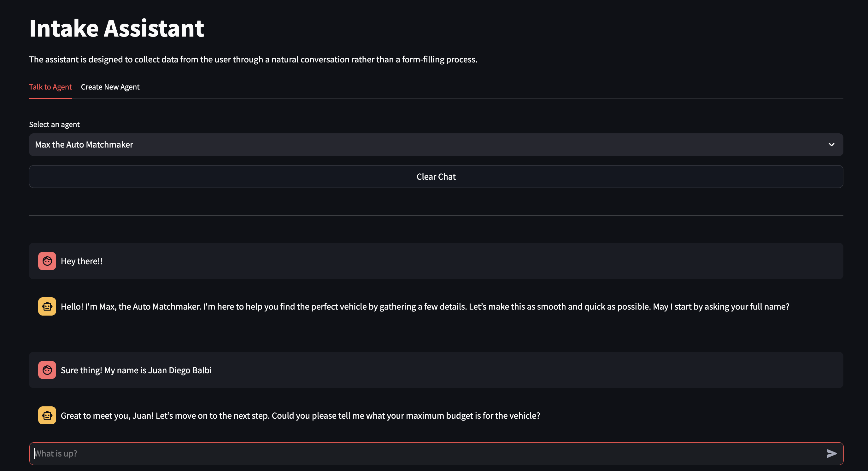This screenshot has height=471, width=868.
Task: Open the Create New Agent tab
Action: (110, 87)
